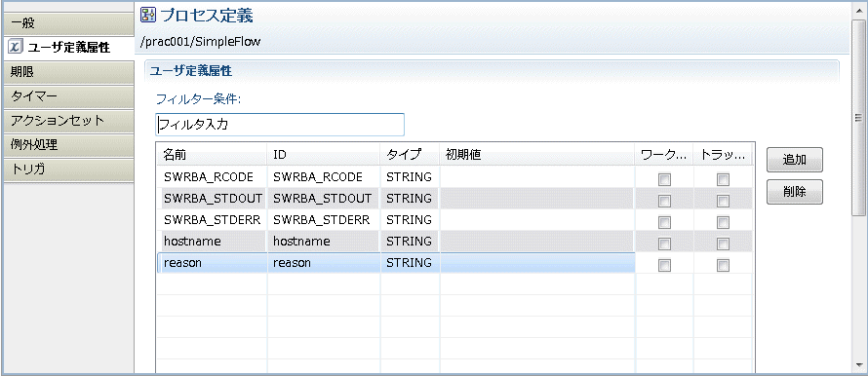The width and height of the screenshot is (868, 376).
Task: Click the 追加 button
Action: point(795,161)
